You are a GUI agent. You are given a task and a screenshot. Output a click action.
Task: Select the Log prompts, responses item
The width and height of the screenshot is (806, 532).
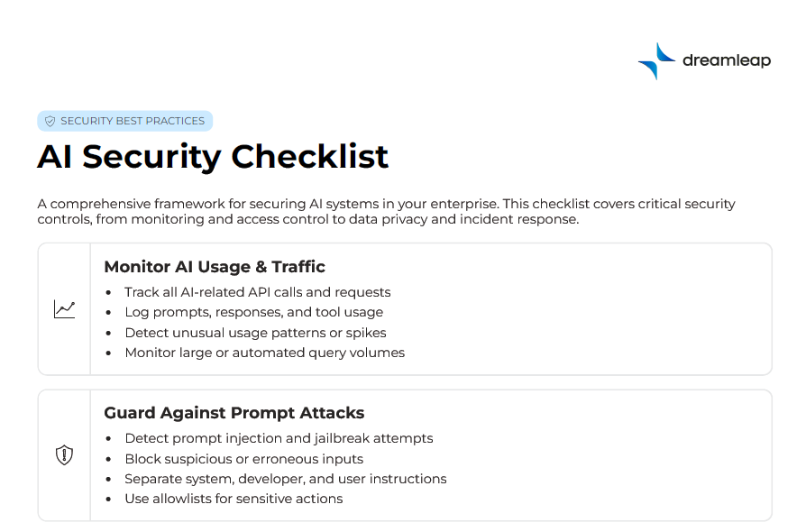[x=254, y=312]
